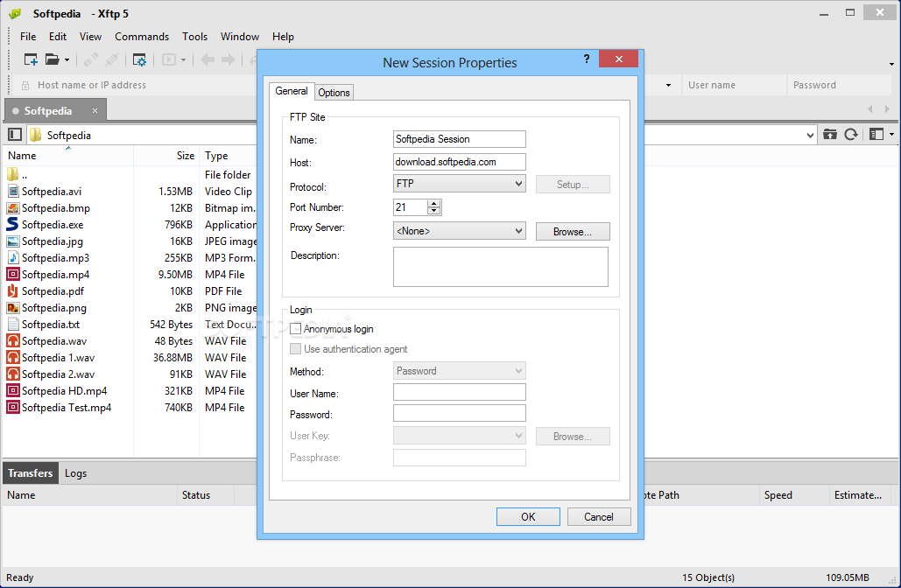Screen dimensions: 901x588
Task: Click the Go to parent folder icon
Action: [830, 135]
